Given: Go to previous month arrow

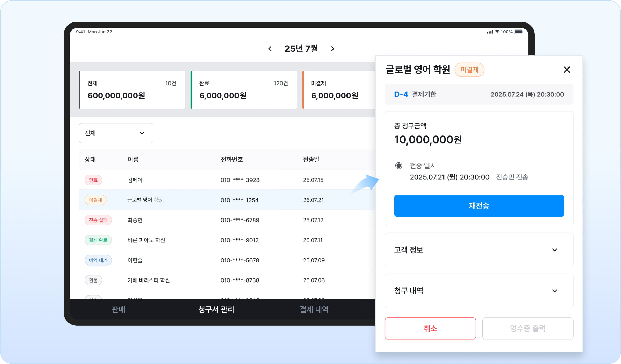Looking at the screenshot, I should coord(270,49).
